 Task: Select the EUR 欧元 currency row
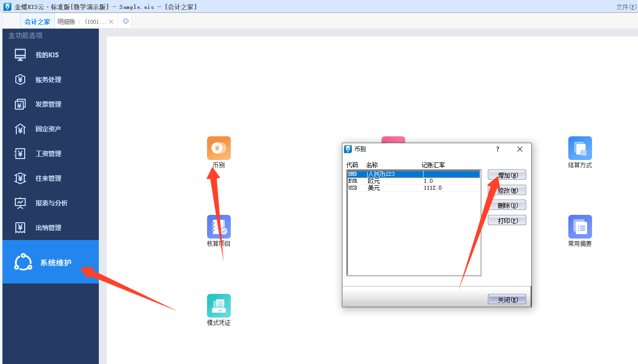414,181
